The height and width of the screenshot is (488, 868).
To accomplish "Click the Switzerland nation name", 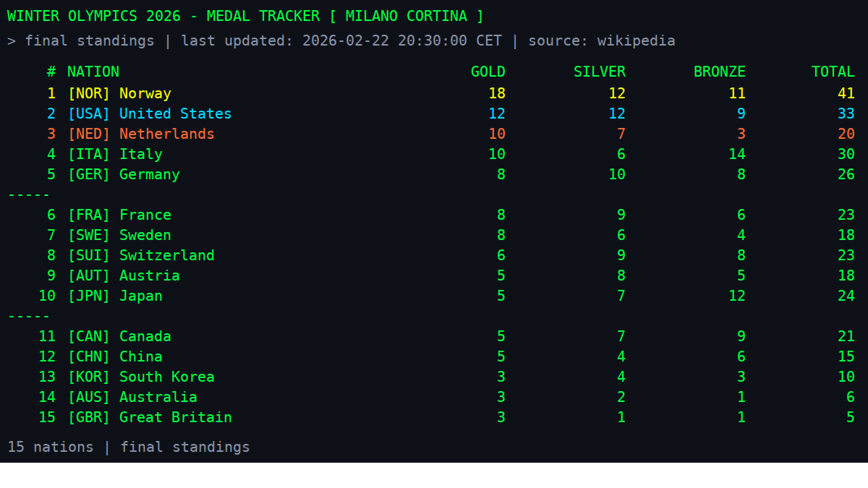I will [166, 255].
